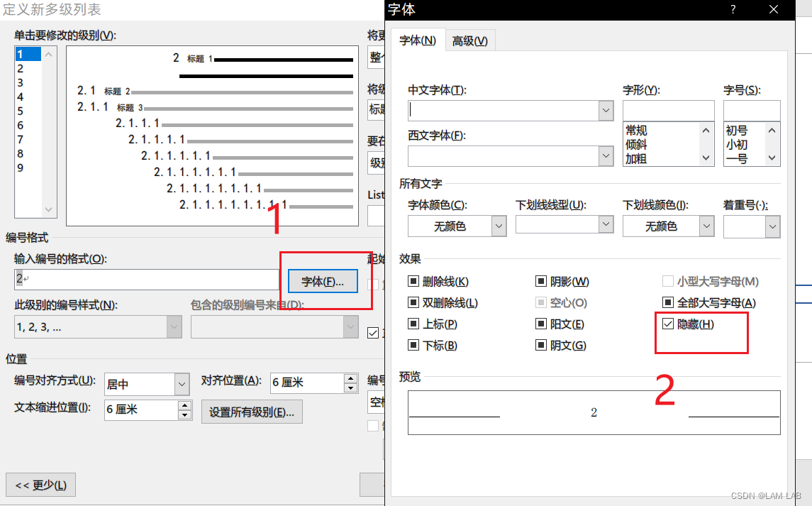Select level 9 in the level list
Screen dimensions: 812x506
pos(28,168)
